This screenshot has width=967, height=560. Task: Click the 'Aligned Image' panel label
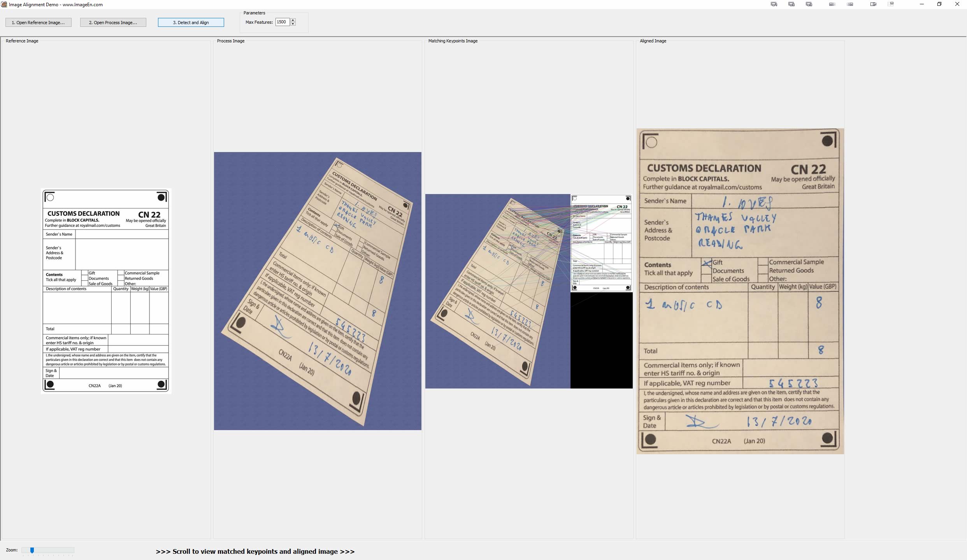pyautogui.click(x=653, y=41)
